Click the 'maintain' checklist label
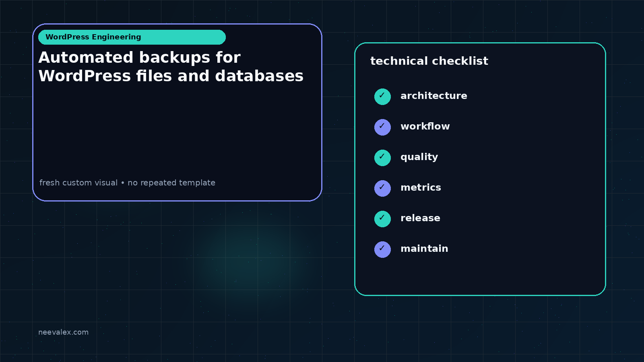Screen dimensions: 644x362 (424, 249)
